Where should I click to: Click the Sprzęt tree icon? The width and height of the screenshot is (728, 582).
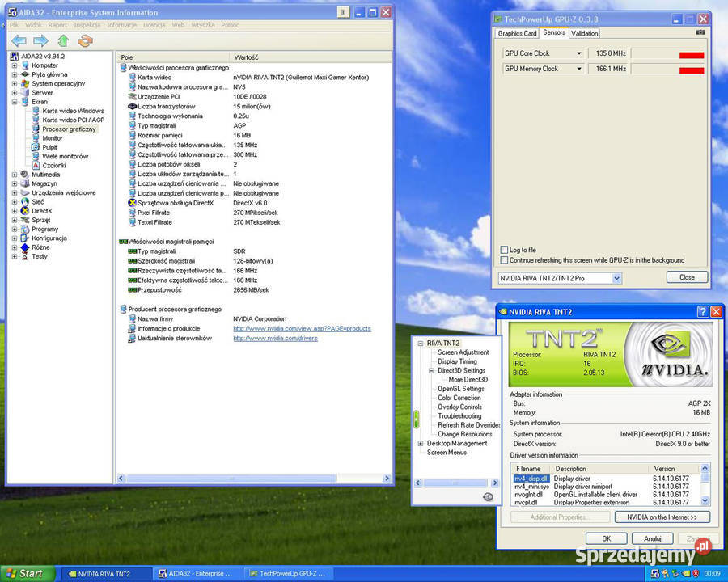coord(25,220)
